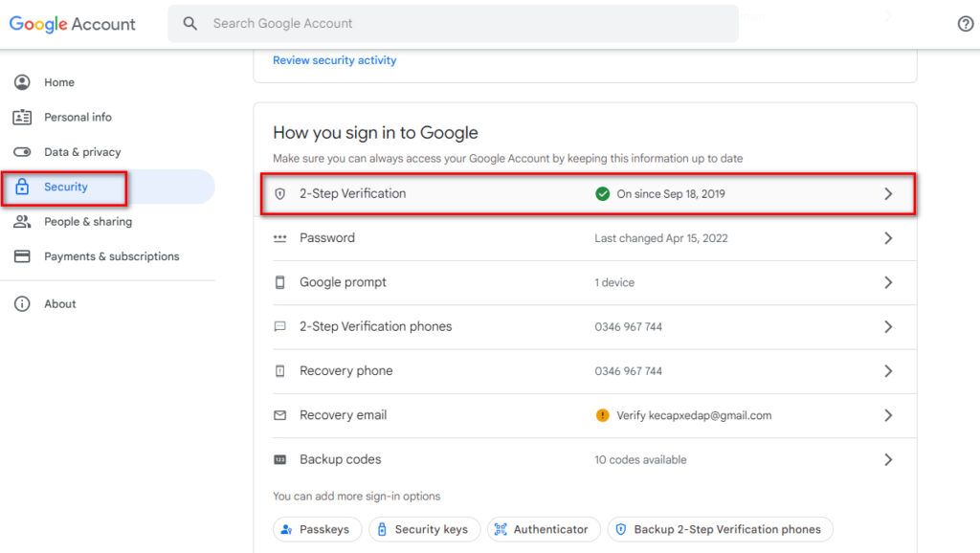Click the Recovery email envelope icon
This screenshot has height=553, width=980.
(280, 415)
